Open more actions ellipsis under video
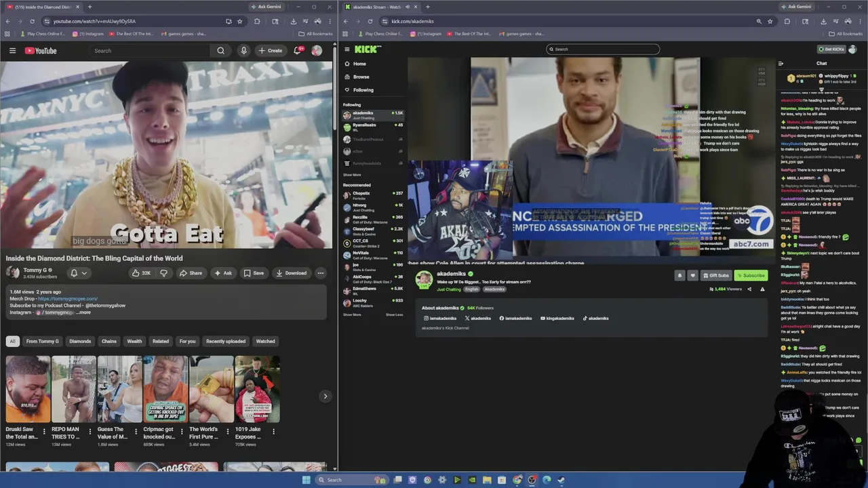This screenshot has width=868, height=488. coord(321,273)
